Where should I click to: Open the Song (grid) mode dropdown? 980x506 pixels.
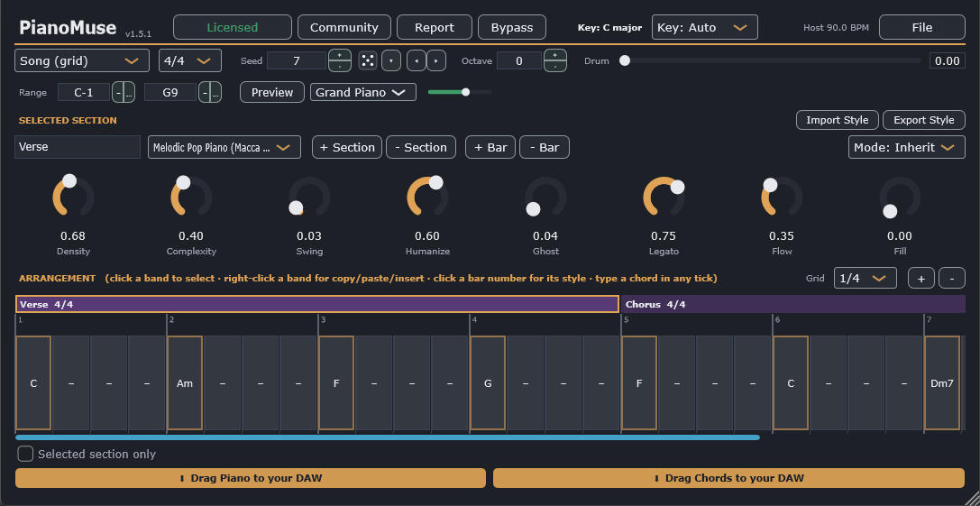point(82,60)
